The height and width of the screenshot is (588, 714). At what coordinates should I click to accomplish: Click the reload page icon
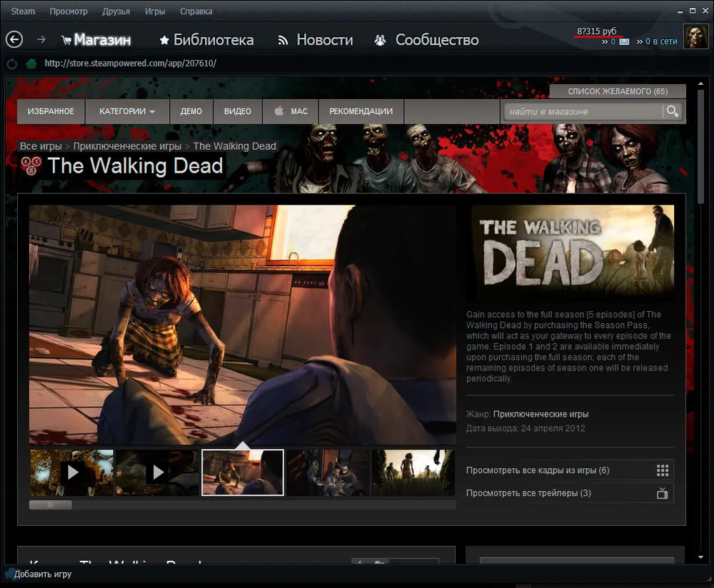coord(11,64)
